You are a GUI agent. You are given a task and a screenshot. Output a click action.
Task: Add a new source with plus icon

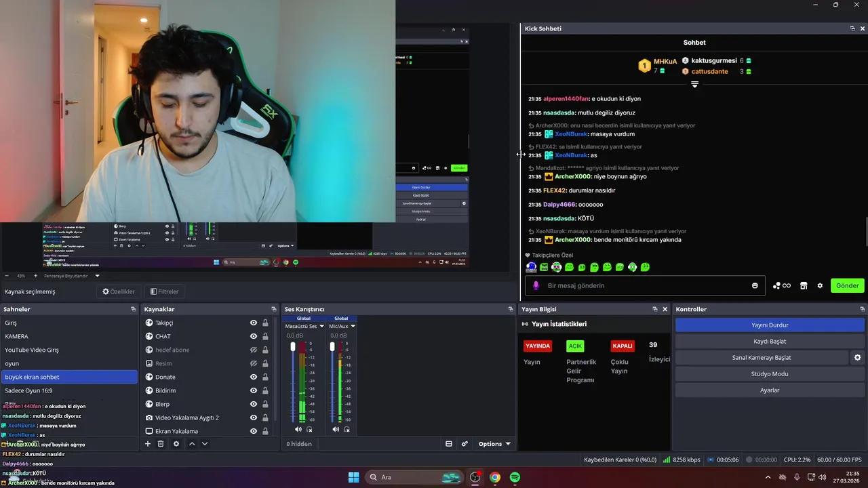pos(147,444)
